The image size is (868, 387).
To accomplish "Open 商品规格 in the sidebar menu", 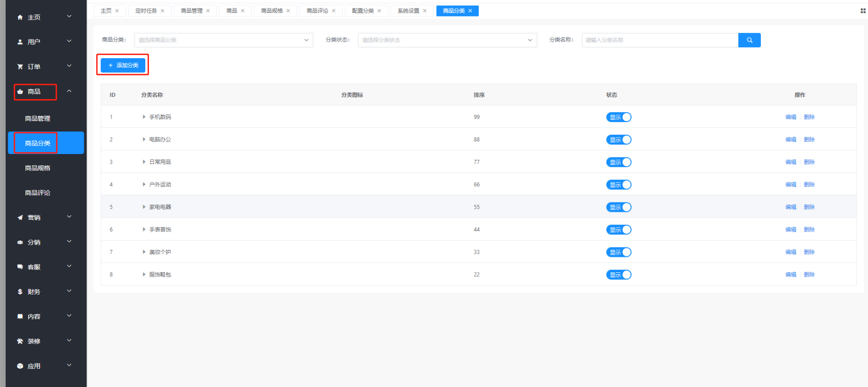I will (38, 168).
